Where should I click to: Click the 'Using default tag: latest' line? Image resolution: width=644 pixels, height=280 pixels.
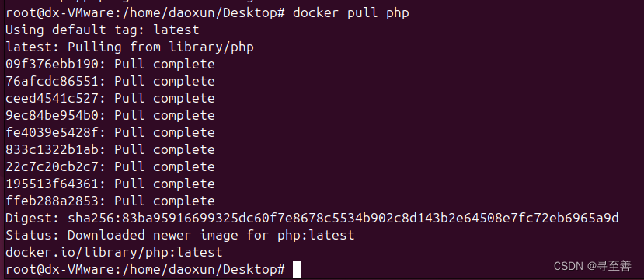pos(103,30)
